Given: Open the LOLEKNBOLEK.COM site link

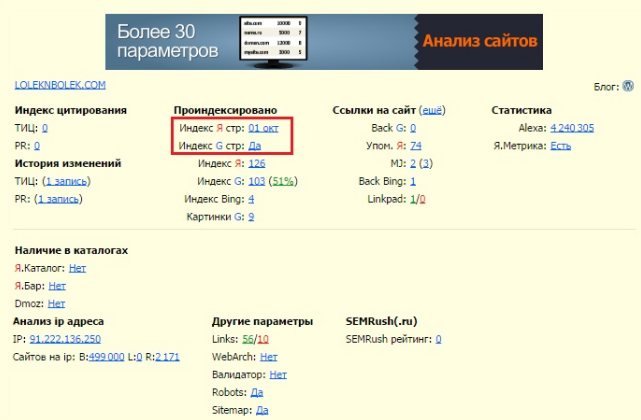Looking at the screenshot, I should [x=60, y=85].
